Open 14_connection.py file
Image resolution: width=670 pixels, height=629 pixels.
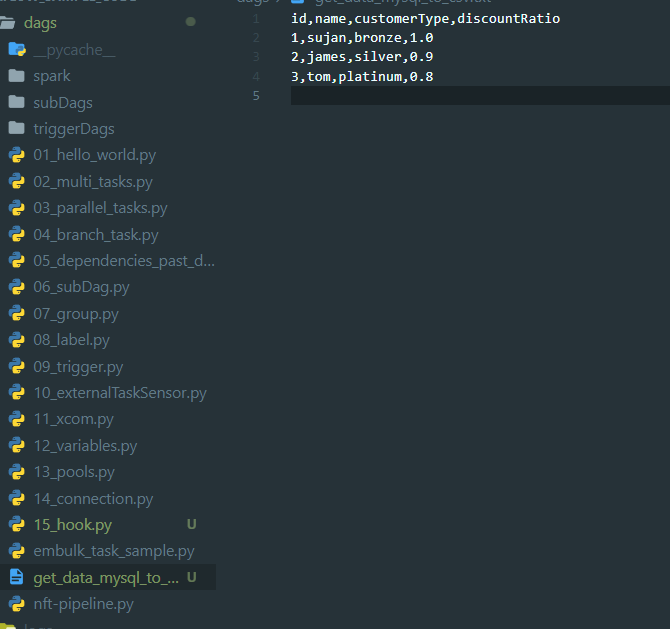coord(93,499)
